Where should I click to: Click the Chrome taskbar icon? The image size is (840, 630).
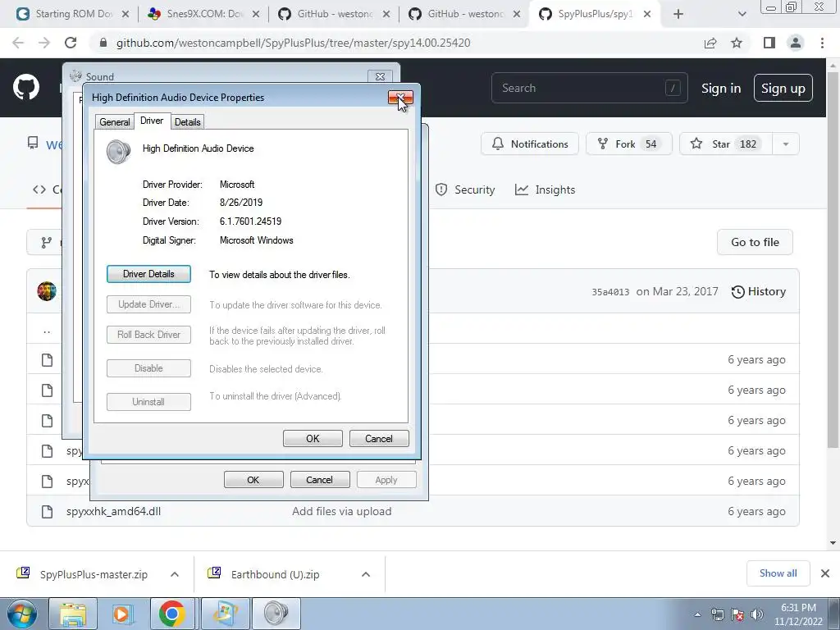pyautogui.click(x=172, y=614)
